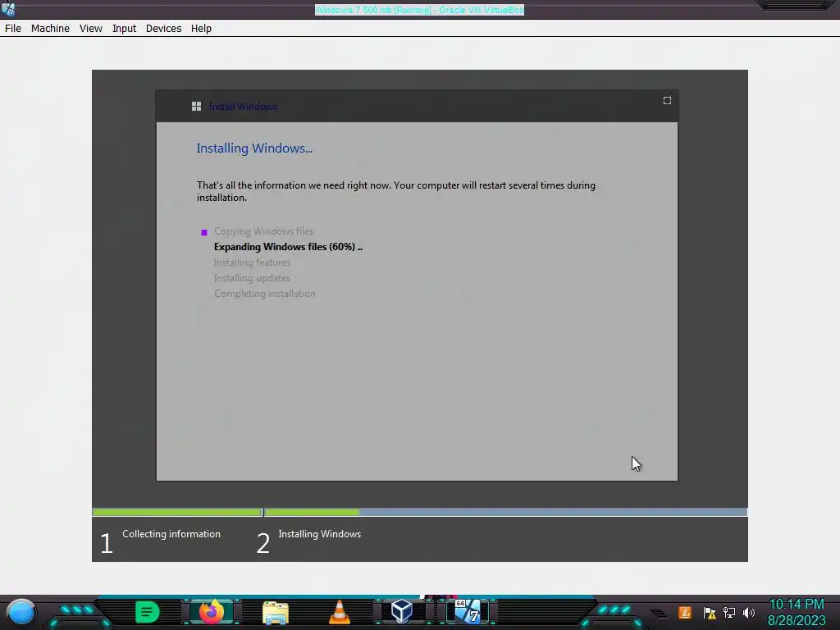The image size is (840, 630).
Task: Open the network tray icon
Action: point(729,612)
